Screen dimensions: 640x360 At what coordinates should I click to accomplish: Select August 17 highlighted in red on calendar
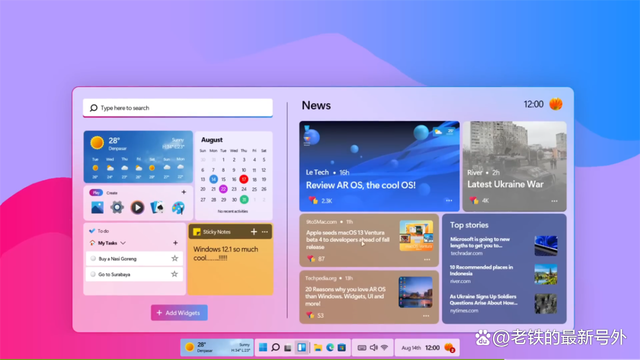coord(244,179)
